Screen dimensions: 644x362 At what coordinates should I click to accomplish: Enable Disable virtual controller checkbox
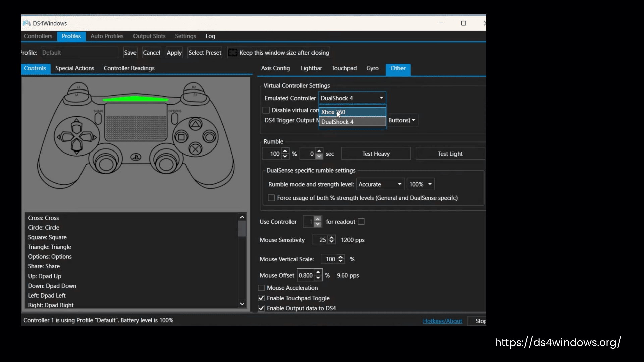point(266,110)
